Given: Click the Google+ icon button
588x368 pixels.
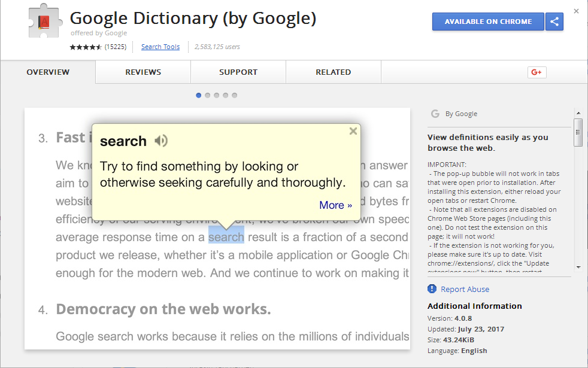Looking at the screenshot, I should [537, 72].
